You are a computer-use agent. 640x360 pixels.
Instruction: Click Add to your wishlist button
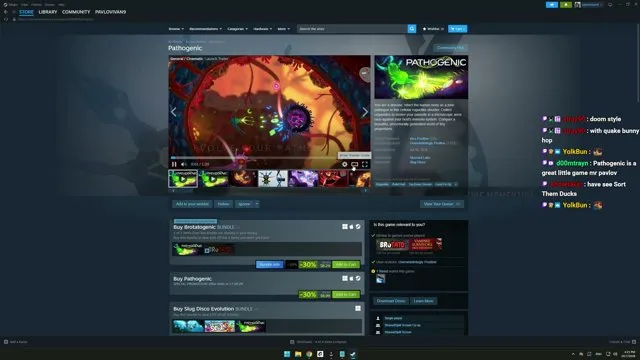tap(192, 204)
